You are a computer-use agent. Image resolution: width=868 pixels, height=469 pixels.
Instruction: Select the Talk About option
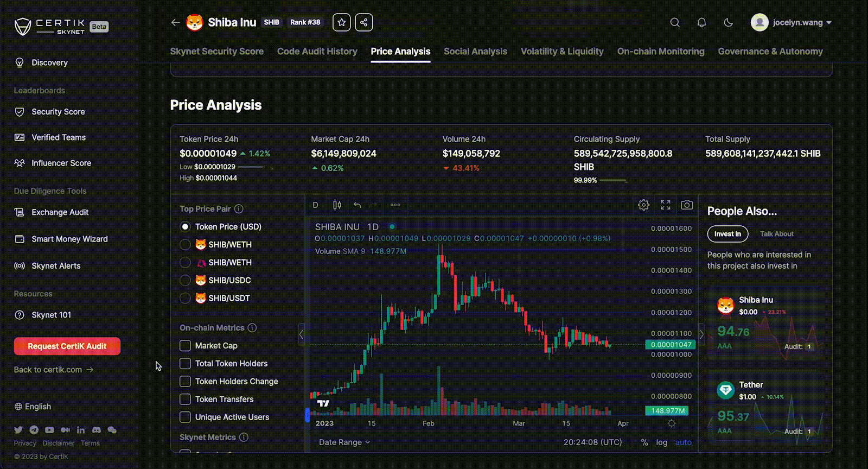[x=776, y=233]
